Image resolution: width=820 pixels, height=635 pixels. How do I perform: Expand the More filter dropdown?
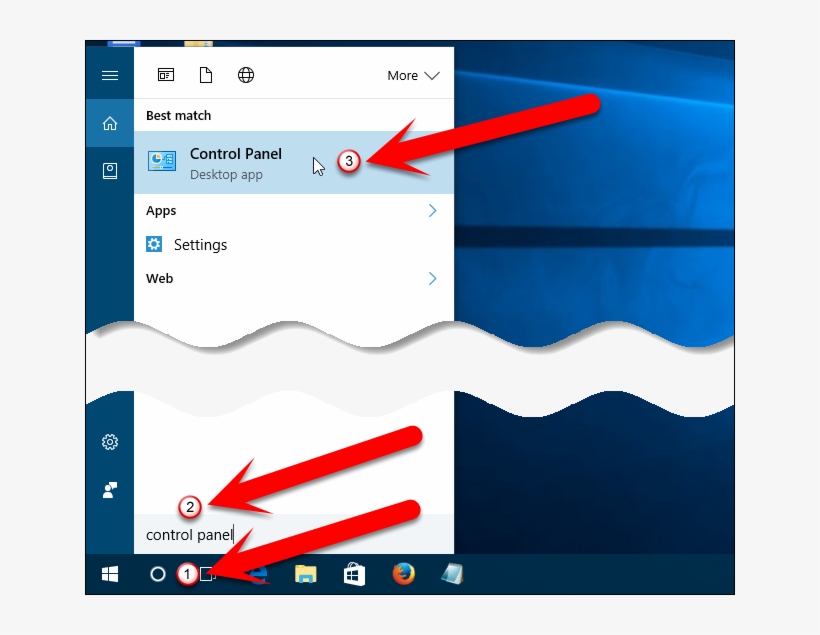tap(413, 76)
